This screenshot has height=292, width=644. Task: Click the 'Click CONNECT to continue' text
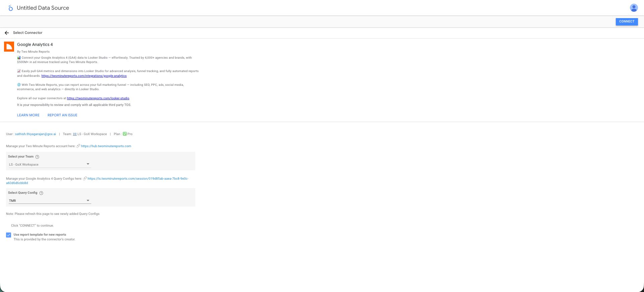(x=32, y=226)
